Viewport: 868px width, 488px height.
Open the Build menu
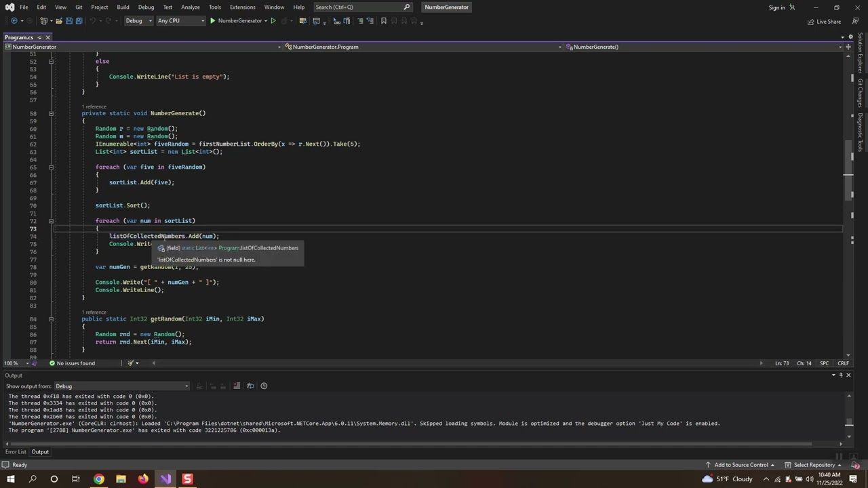click(x=123, y=7)
